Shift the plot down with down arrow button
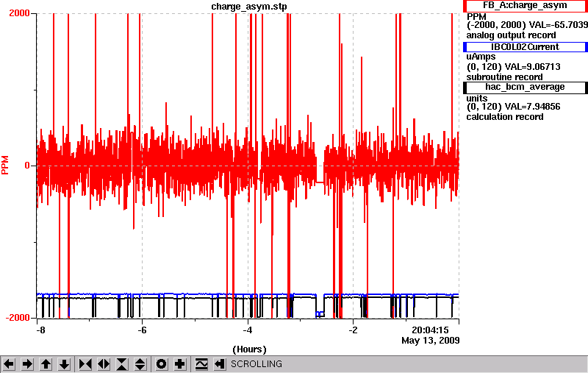This screenshot has width=588, height=373. click(65, 364)
